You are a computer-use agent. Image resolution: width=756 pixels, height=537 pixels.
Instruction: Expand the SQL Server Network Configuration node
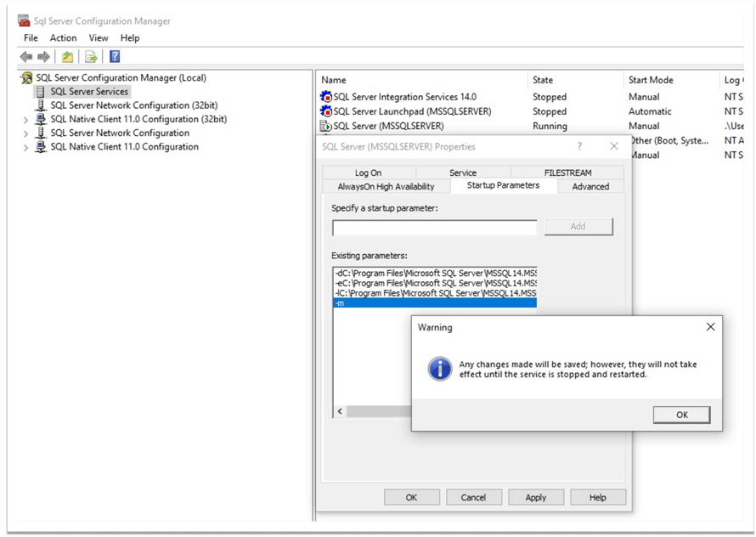click(x=26, y=133)
